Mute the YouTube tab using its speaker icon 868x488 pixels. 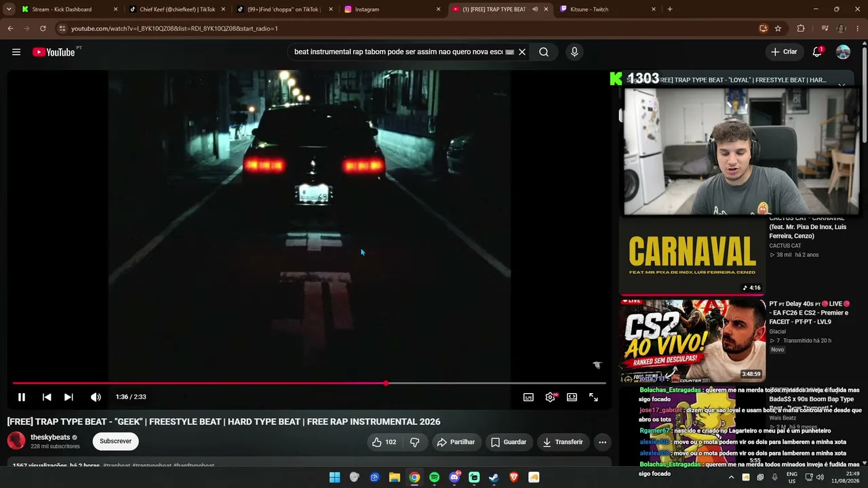coord(535,9)
